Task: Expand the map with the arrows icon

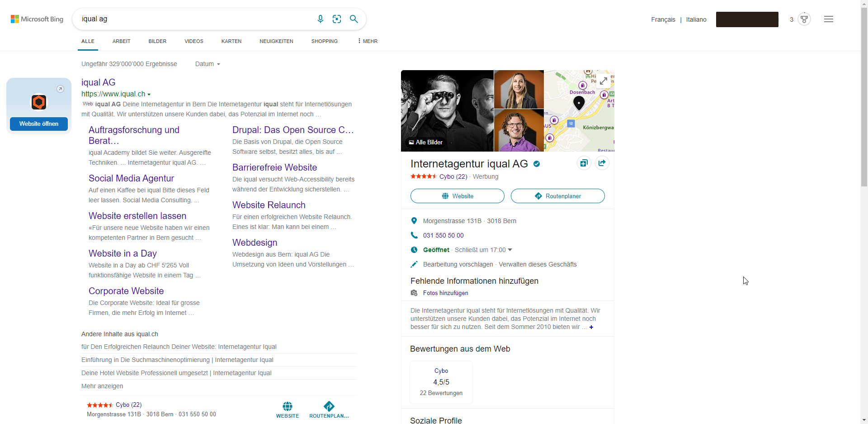Action: click(604, 81)
